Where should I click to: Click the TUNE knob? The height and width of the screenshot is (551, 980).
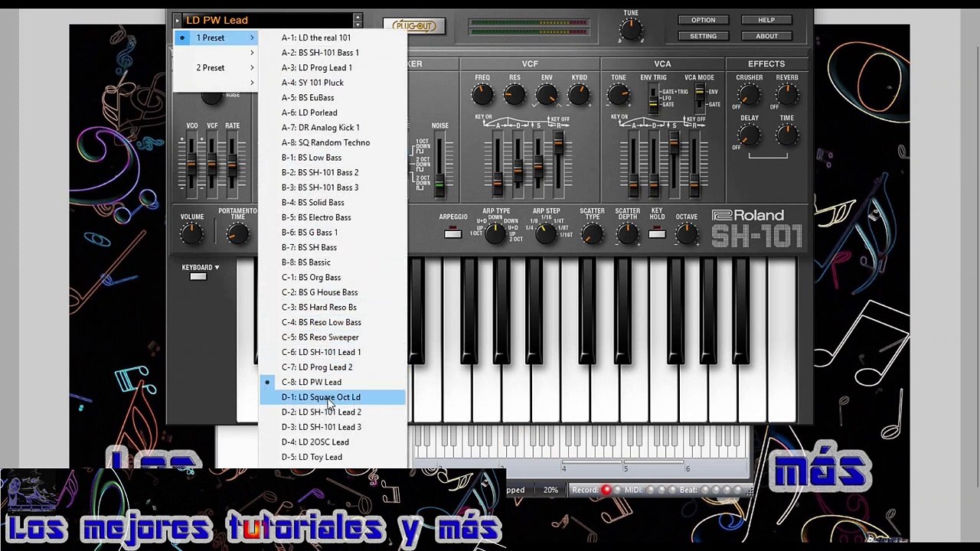pos(631,30)
